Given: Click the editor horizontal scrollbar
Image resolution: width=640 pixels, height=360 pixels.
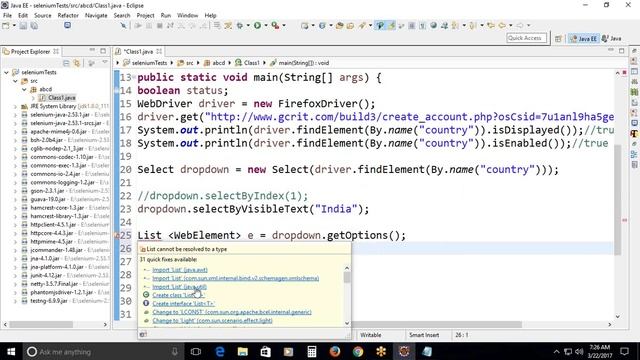Looking at the screenshot, I should [x=363, y=324].
